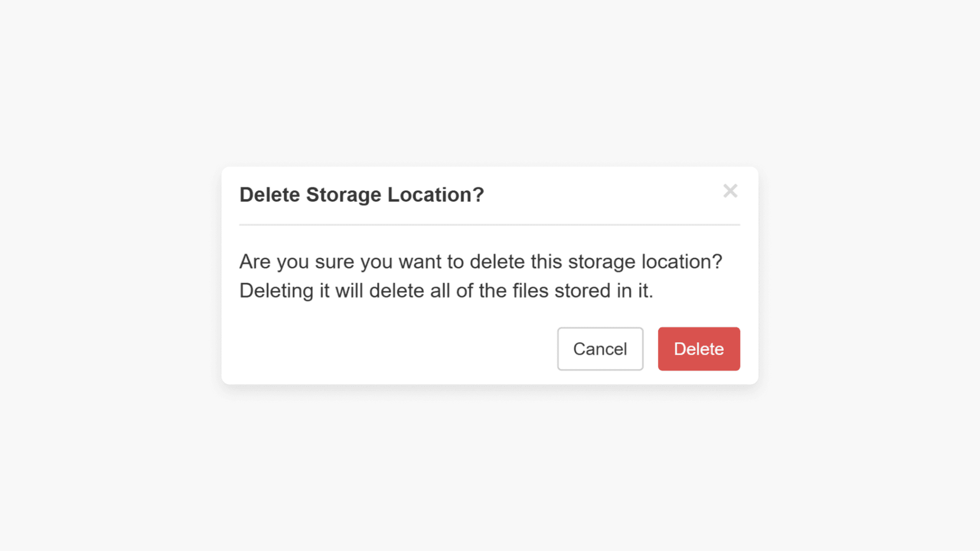
Task: Choose Delete to remove all stored files
Action: click(699, 348)
